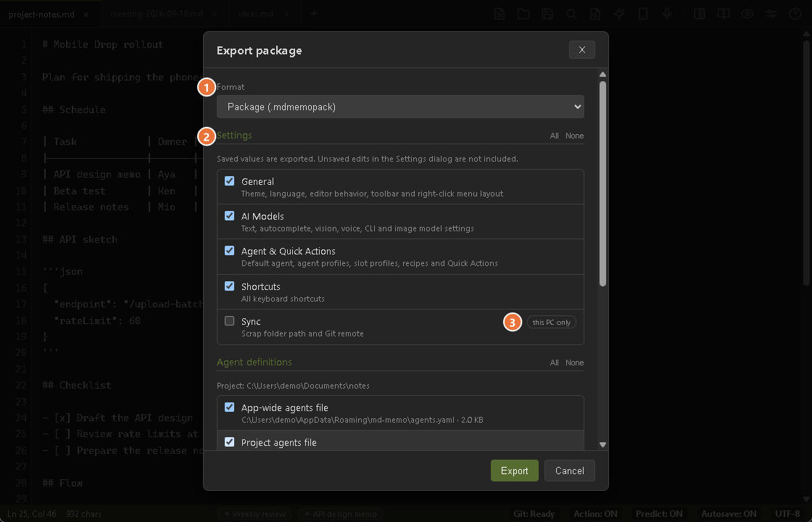Click the split-view columns icon in editor toolbar
Image resolution: width=812 pixels, height=522 pixels.
click(700, 14)
